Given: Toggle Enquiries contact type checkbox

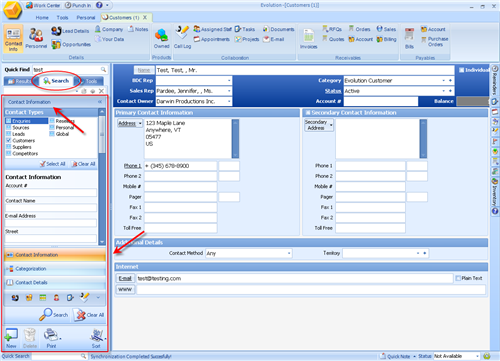Looking at the screenshot, I should point(9,121).
